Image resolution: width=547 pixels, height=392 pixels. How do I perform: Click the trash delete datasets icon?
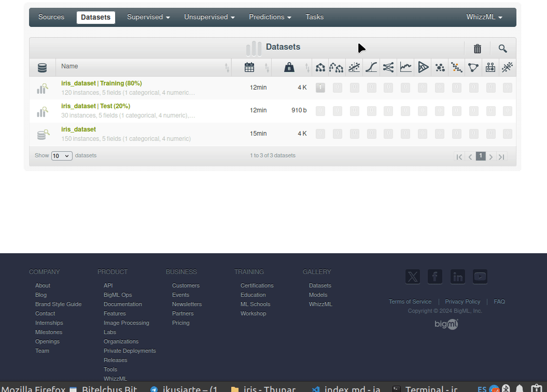pyautogui.click(x=477, y=49)
